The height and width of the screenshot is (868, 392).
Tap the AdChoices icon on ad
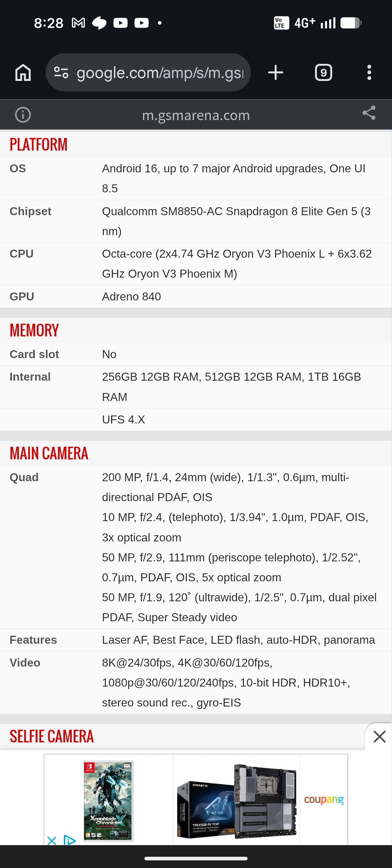69,840
